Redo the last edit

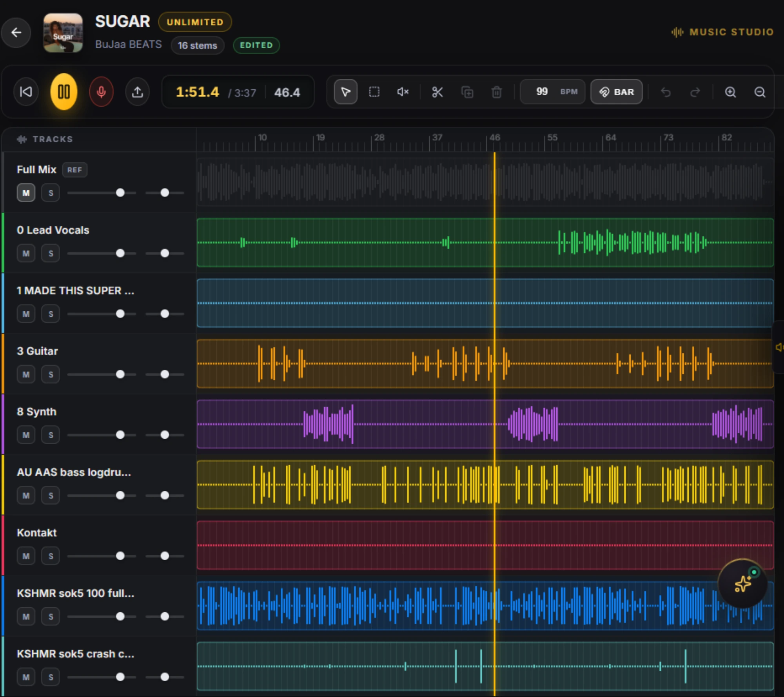tap(695, 92)
